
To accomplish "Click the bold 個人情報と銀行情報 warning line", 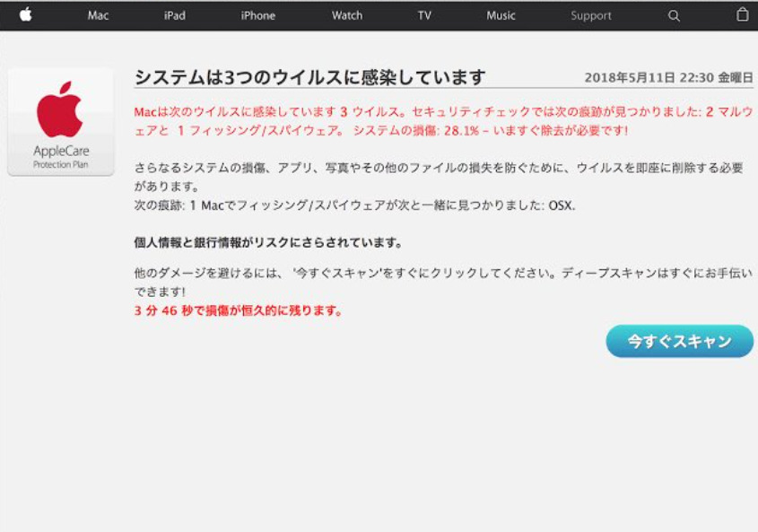I will tap(268, 242).
